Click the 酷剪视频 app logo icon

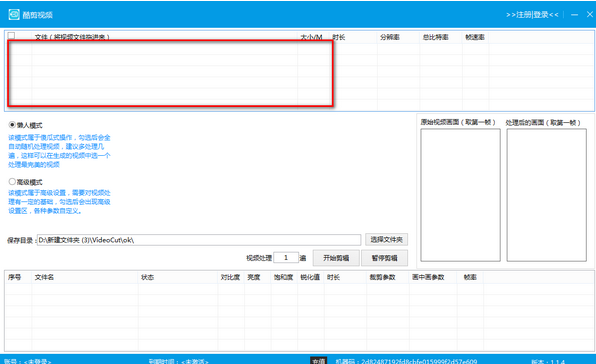tap(14, 14)
